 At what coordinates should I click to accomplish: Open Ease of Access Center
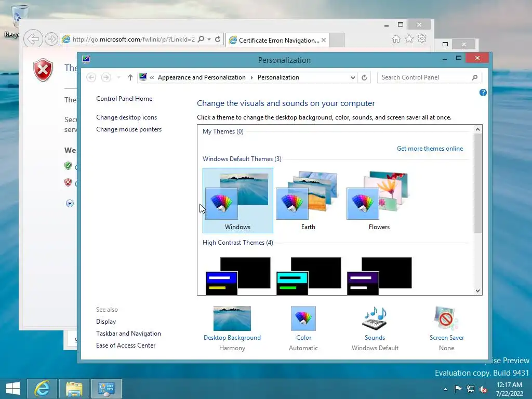coord(126,345)
